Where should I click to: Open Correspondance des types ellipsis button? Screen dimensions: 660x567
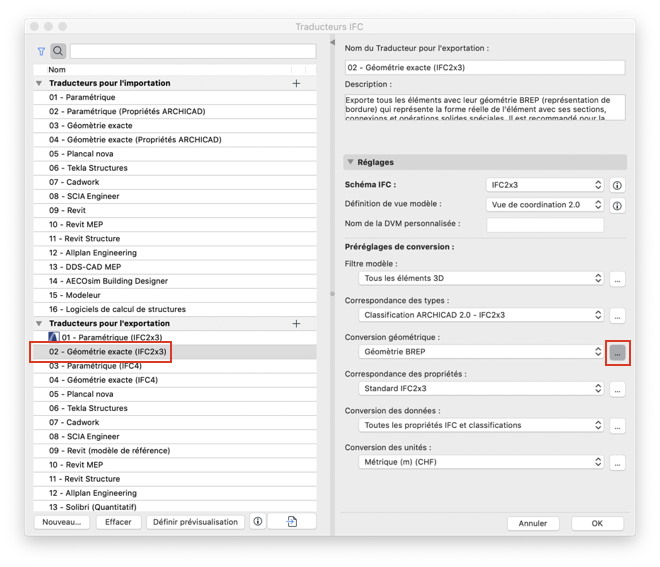point(617,316)
